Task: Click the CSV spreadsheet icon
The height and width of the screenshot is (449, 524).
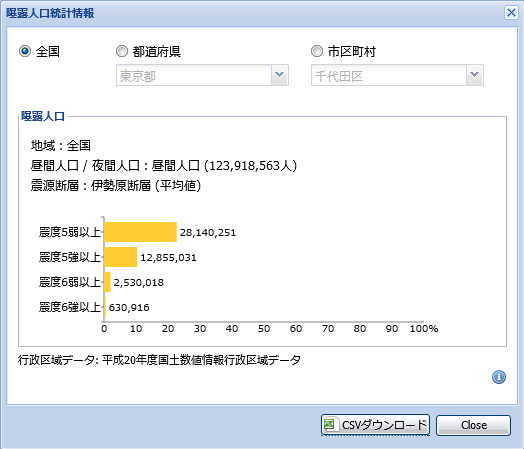Action: 330,425
